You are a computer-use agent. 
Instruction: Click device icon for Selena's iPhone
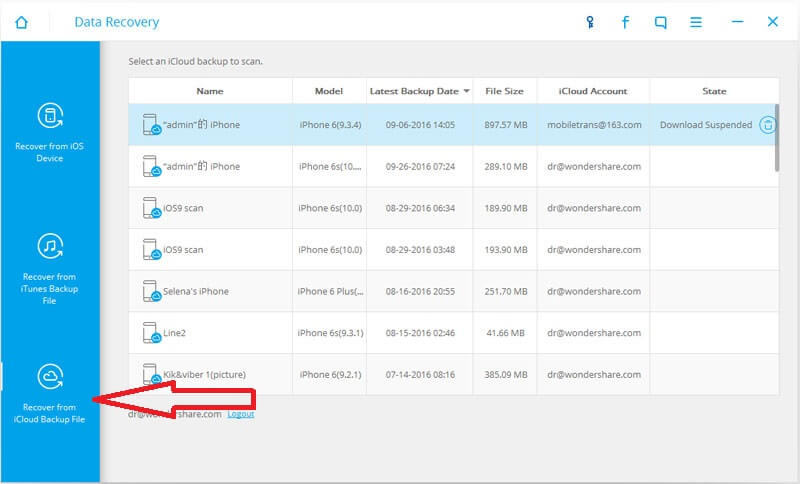point(152,291)
